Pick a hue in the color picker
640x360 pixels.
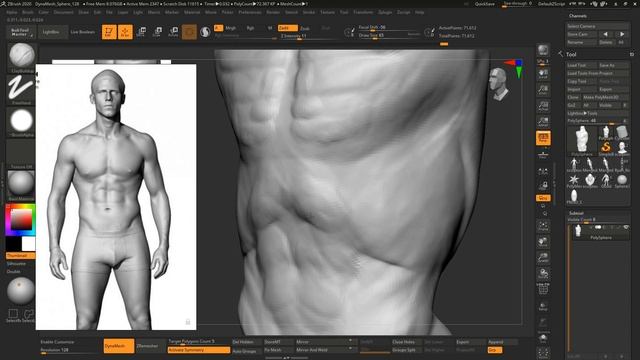[x=20, y=220]
